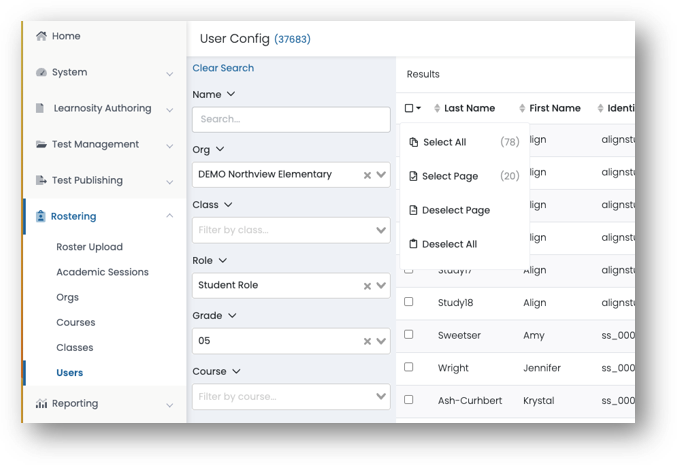Toggle the header select-all checkbox
The height and width of the screenshot is (465, 677).
click(409, 108)
